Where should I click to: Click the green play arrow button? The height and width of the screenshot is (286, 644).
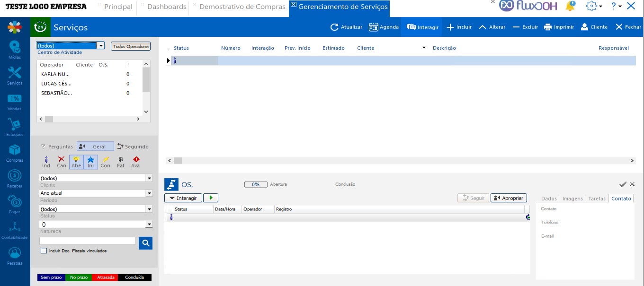(x=211, y=198)
